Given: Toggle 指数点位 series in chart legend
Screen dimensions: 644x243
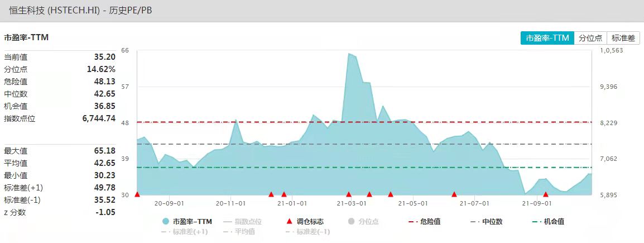Looking at the screenshot, I should pyautogui.click(x=242, y=222).
